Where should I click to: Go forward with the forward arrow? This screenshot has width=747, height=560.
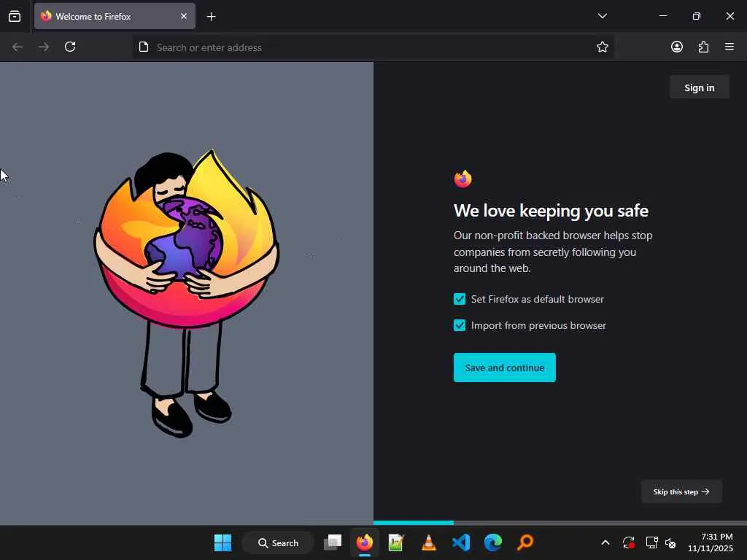point(44,47)
